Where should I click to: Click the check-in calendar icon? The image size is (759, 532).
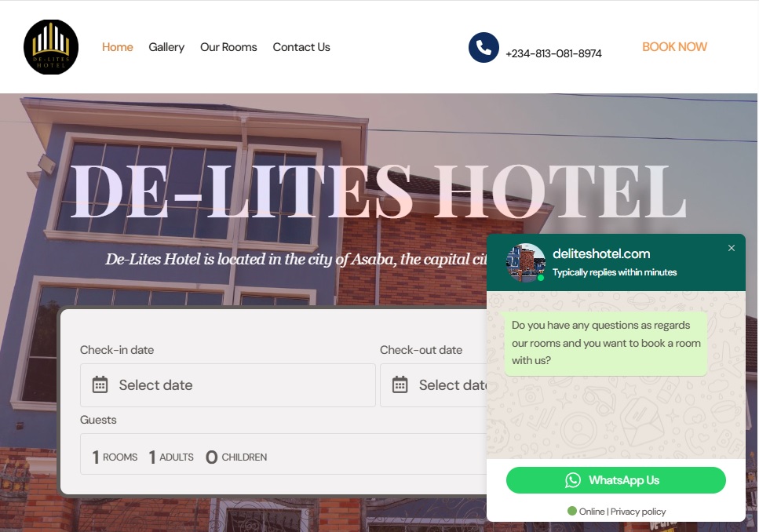(x=100, y=384)
